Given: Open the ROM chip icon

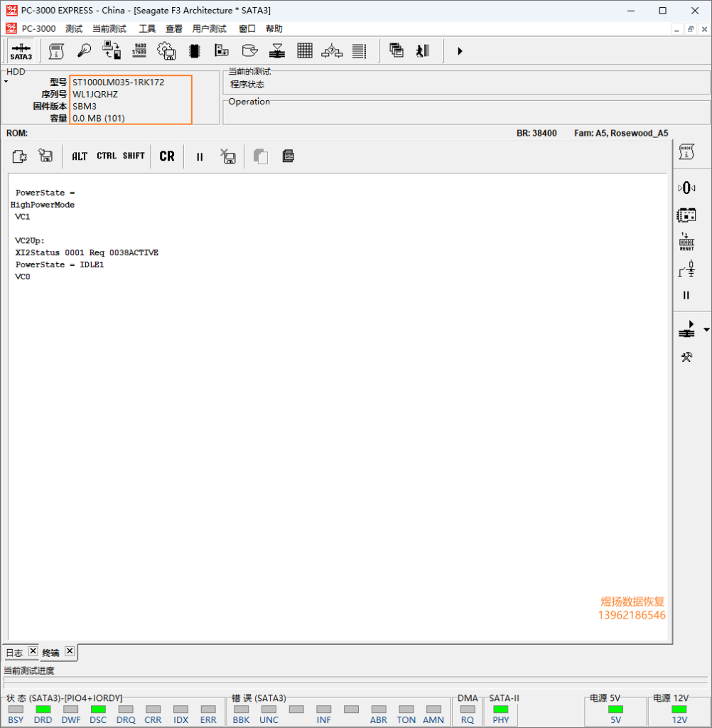Looking at the screenshot, I should (x=195, y=50).
